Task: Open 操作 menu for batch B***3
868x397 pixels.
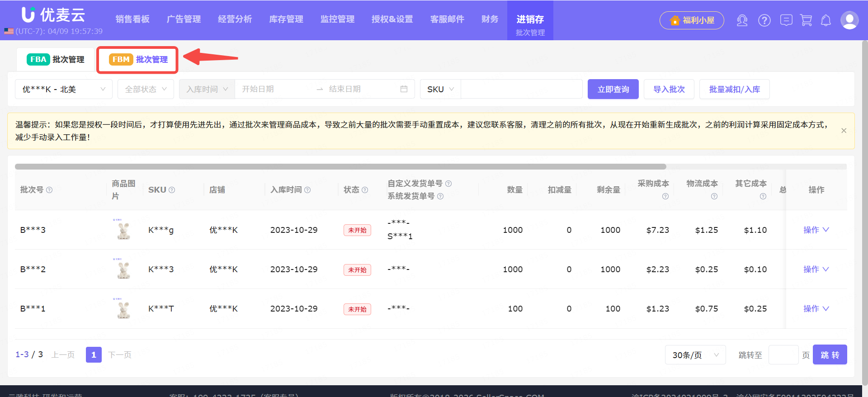Action: pyautogui.click(x=816, y=230)
